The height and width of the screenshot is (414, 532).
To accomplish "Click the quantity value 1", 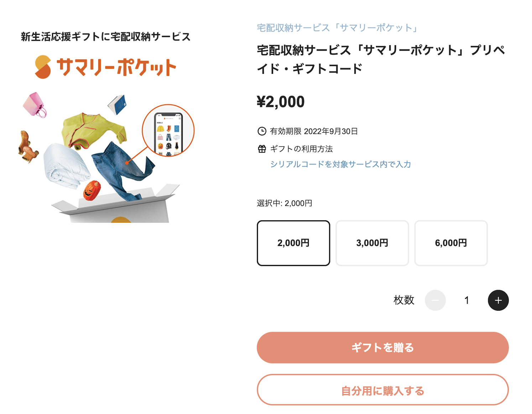I will tap(466, 300).
